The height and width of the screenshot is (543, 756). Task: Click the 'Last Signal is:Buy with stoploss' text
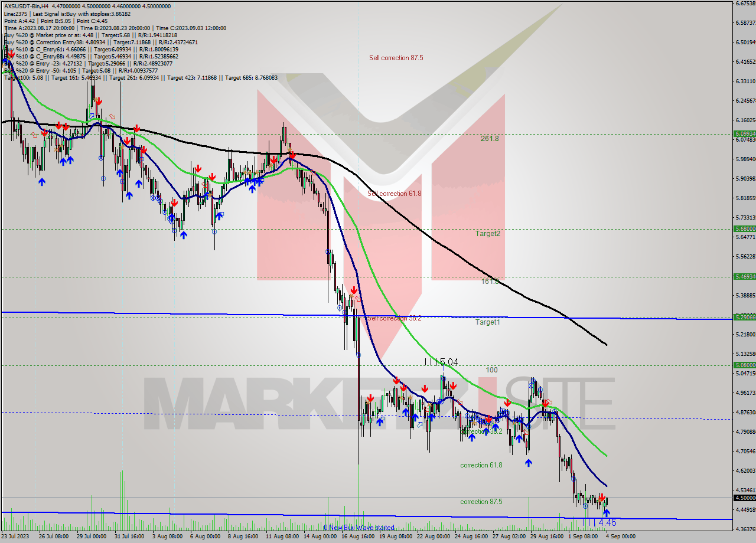coord(83,14)
